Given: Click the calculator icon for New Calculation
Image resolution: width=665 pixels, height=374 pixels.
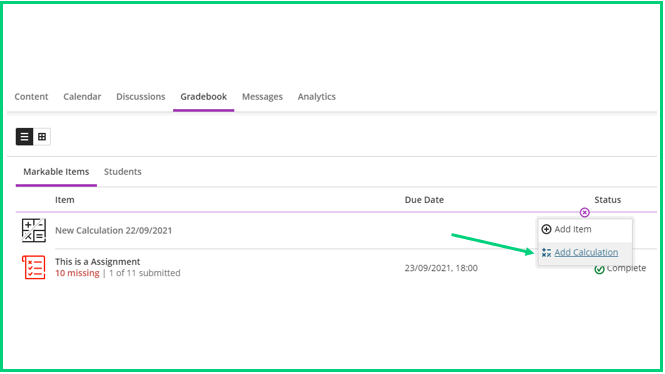Looking at the screenshot, I should click(x=34, y=230).
